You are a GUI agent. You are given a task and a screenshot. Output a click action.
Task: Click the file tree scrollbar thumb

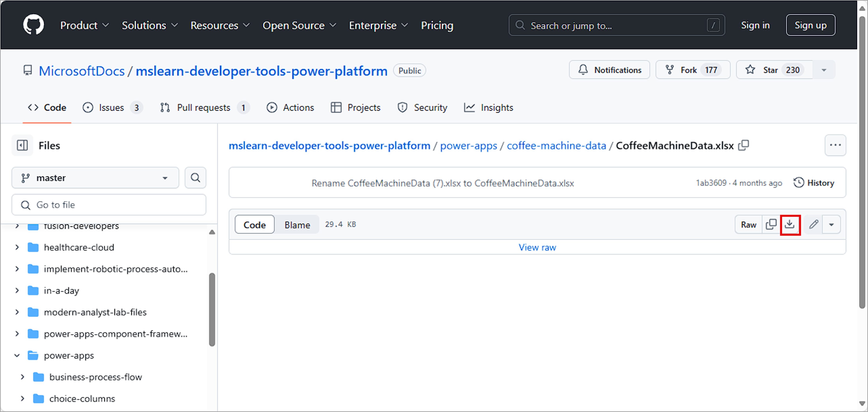[x=212, y=309]
